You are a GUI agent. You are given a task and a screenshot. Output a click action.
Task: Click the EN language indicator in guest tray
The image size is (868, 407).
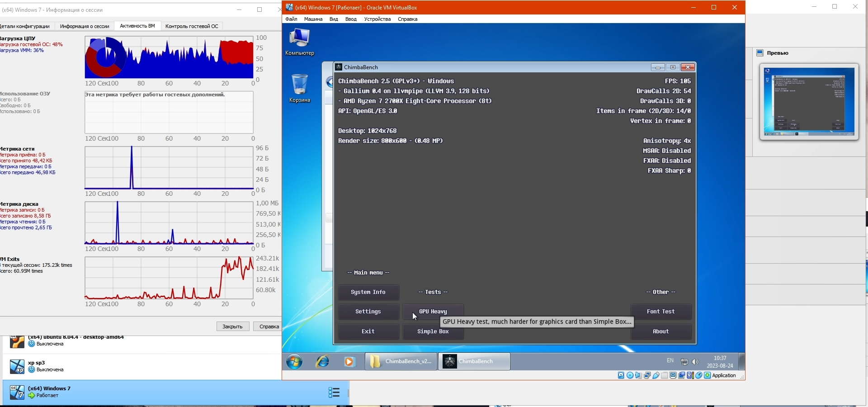(670, 360)
